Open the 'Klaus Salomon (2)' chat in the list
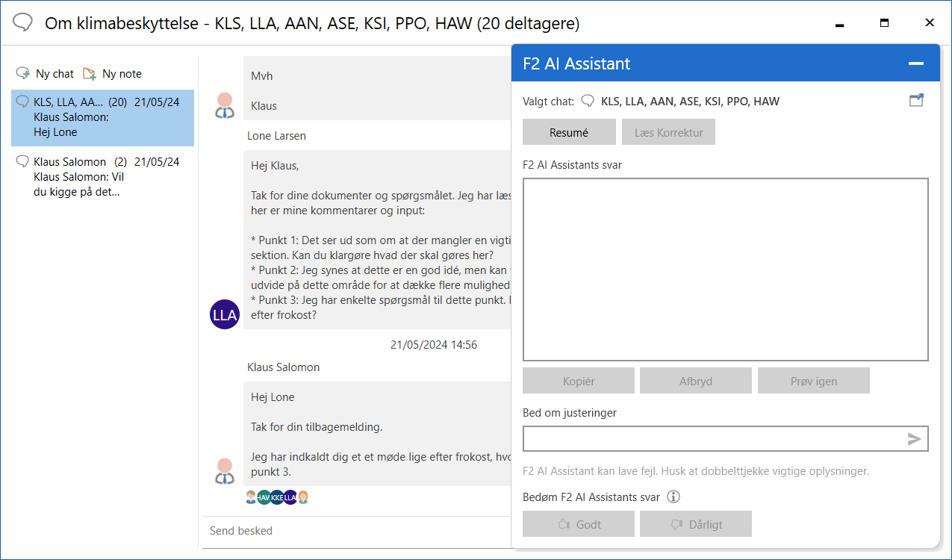The width and height of the screenshot is (952, 560). pyautogui.click(x=103, y=177)
